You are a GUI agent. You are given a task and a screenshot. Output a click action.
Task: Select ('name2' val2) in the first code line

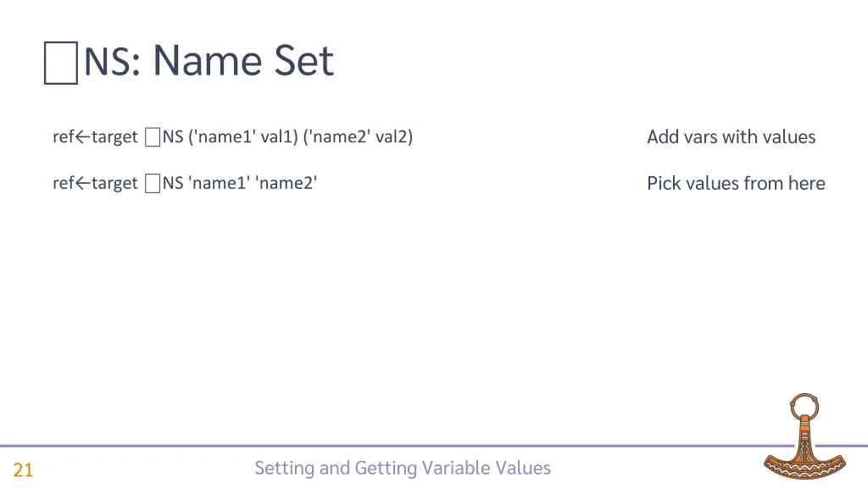pos(358,137)
